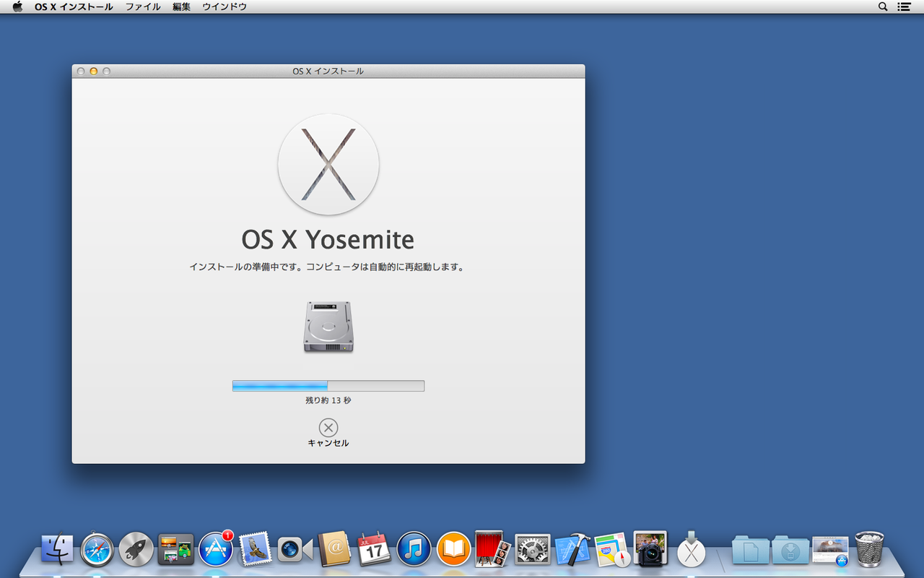Cancel the installation with キャンセル button

[328, 433]
